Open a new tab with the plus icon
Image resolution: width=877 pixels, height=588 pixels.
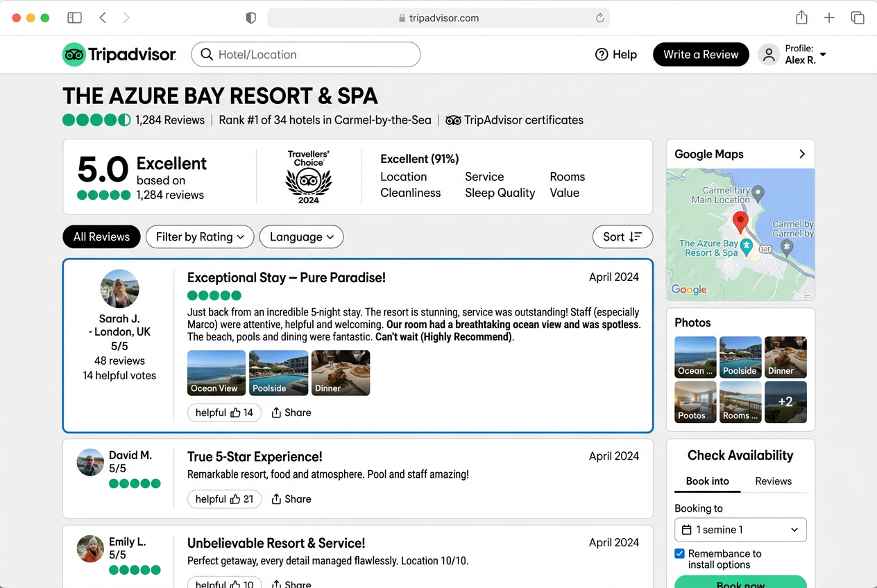point(829,18)
